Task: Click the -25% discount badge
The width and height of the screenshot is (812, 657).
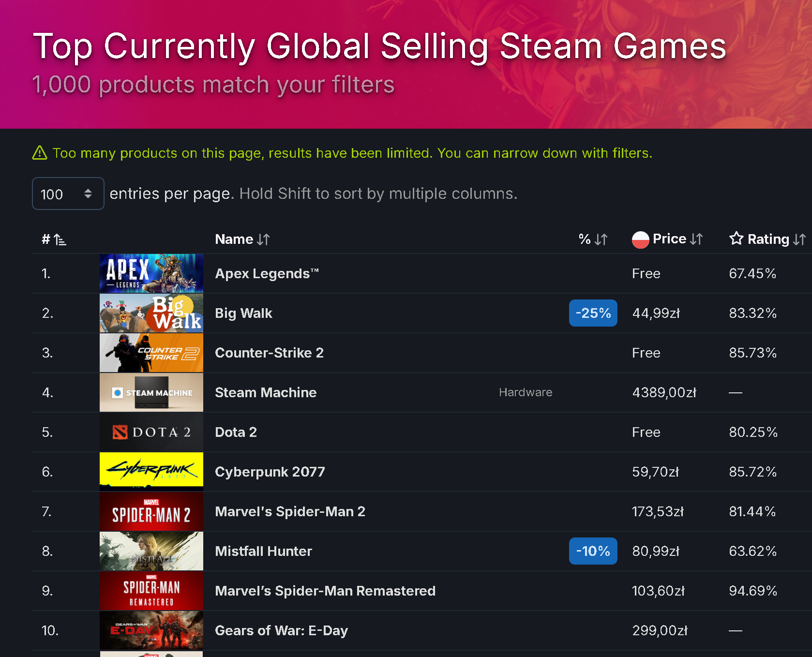Action: pos(593,313)
